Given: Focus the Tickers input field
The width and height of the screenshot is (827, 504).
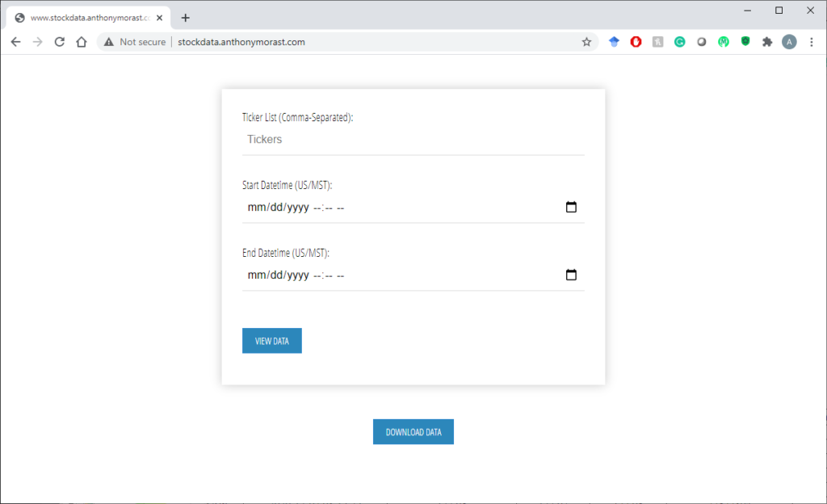Looking at the screenshot, I should pyautogui.click(x=413, y=139).
